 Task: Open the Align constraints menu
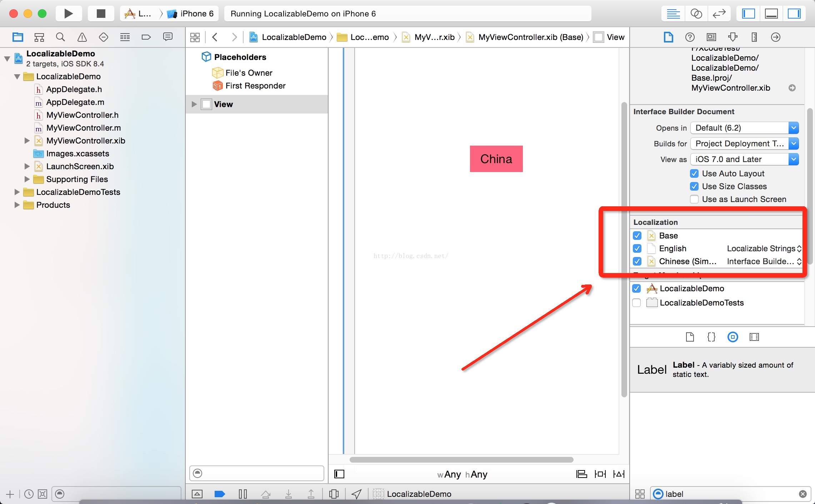(x=582, y=474)
